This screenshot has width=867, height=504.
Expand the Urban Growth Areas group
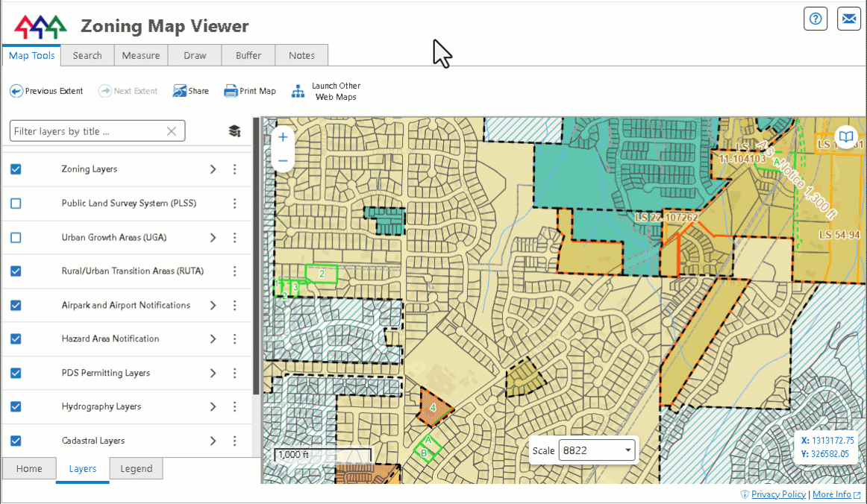pyautogui.click(x=213, y=238)
